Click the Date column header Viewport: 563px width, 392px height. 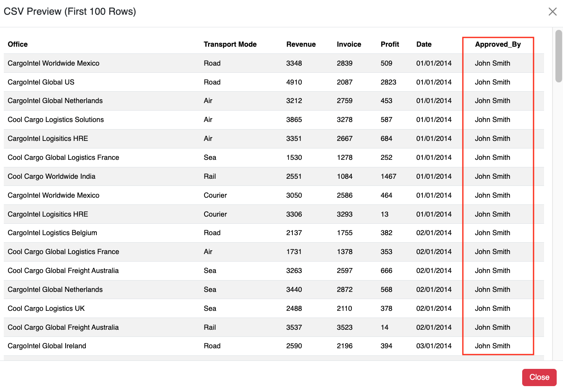[424, 44]
